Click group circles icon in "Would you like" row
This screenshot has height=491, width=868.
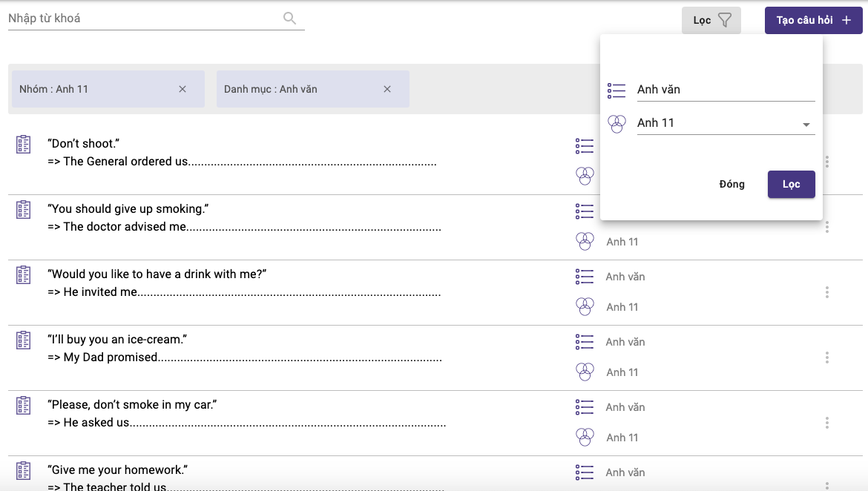[585, 306]
